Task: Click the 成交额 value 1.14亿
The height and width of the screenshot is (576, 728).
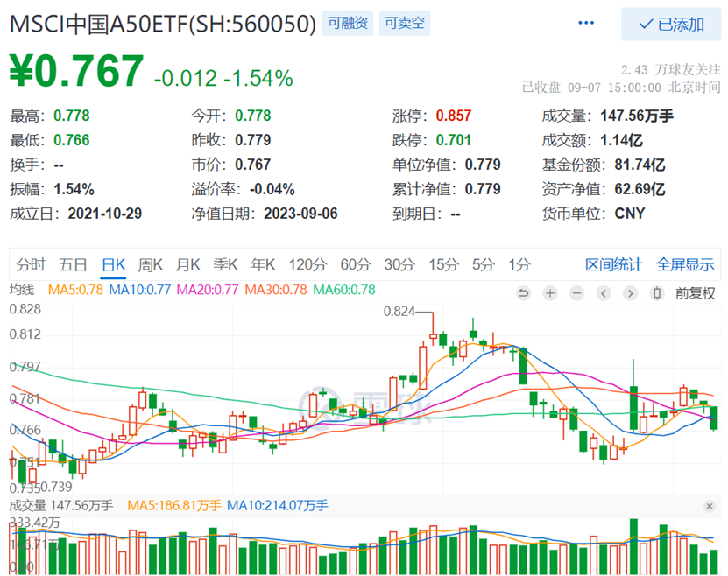Action: (x=621, y=140)
